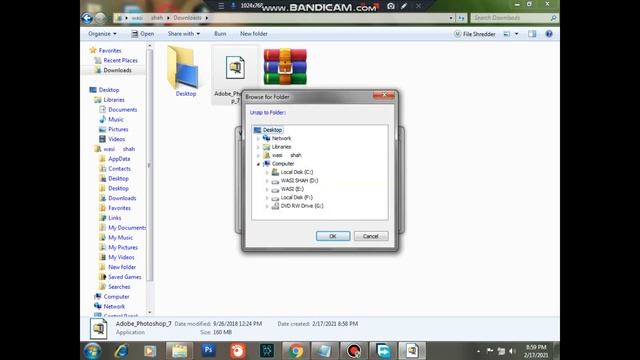This screenshot has height=360, width=640.
Task: Open Windows Explorer taskbar icon
Action: pyautogui.click(x=179, y=351)
